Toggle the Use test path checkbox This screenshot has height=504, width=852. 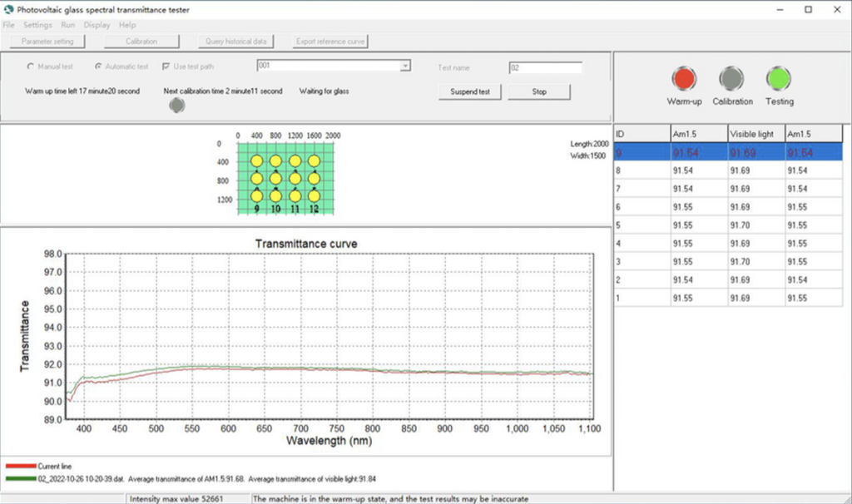(166, 67)
